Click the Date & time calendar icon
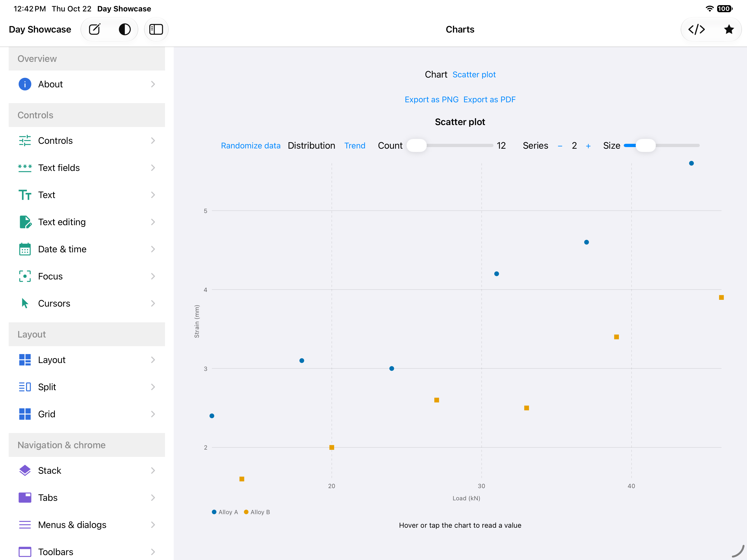Screen dimensions: 747x560 [25, 249]
